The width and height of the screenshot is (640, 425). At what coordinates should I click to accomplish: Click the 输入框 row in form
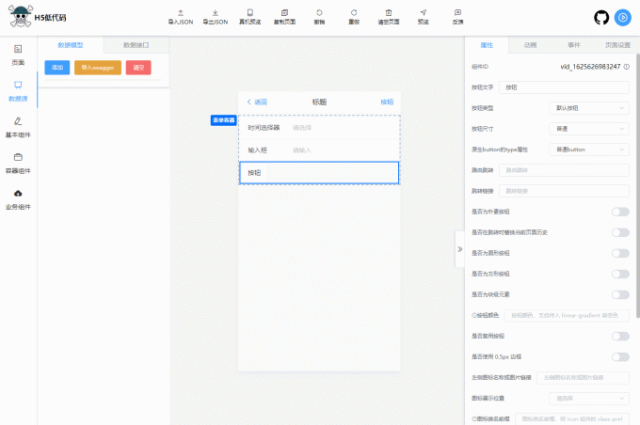coord(319,150)
